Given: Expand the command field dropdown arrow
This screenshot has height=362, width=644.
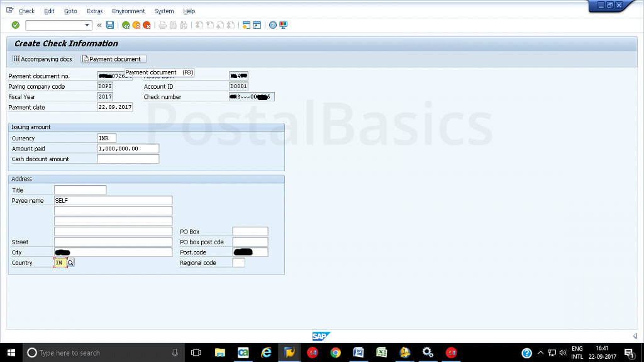Looking at the screenshot, I should point(87,25).
